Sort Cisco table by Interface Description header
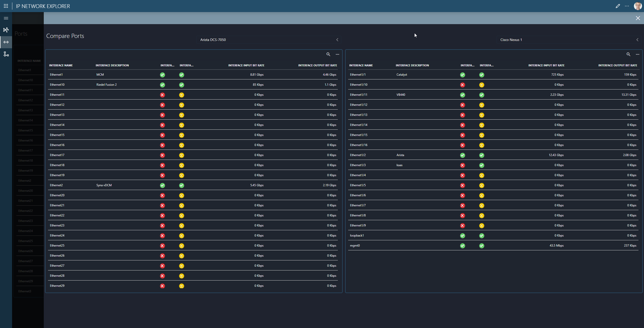The width and height of the screenshot is (644, 328). point(412,65)
